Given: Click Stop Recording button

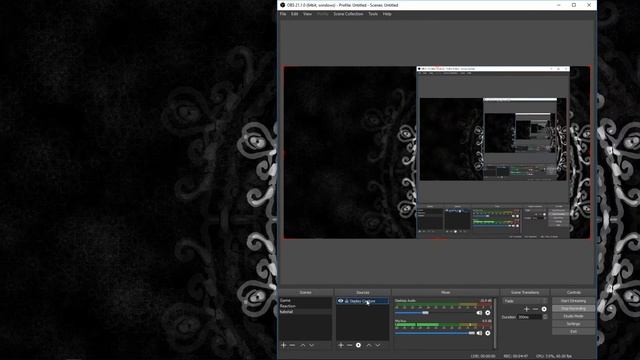Looking at the screenshot, I should (573, 309).
